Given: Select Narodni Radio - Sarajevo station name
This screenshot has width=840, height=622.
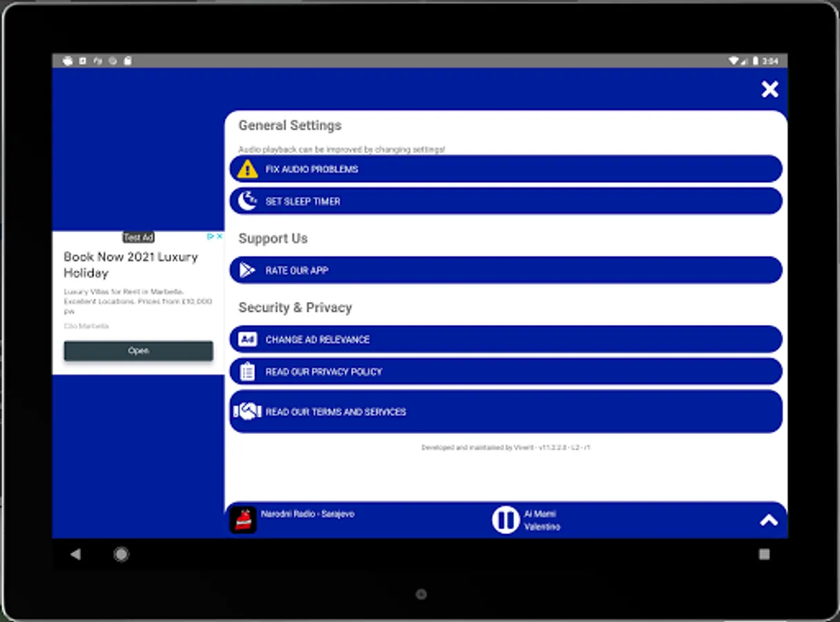Looking at the screenshot, I should tap(308, 514).
